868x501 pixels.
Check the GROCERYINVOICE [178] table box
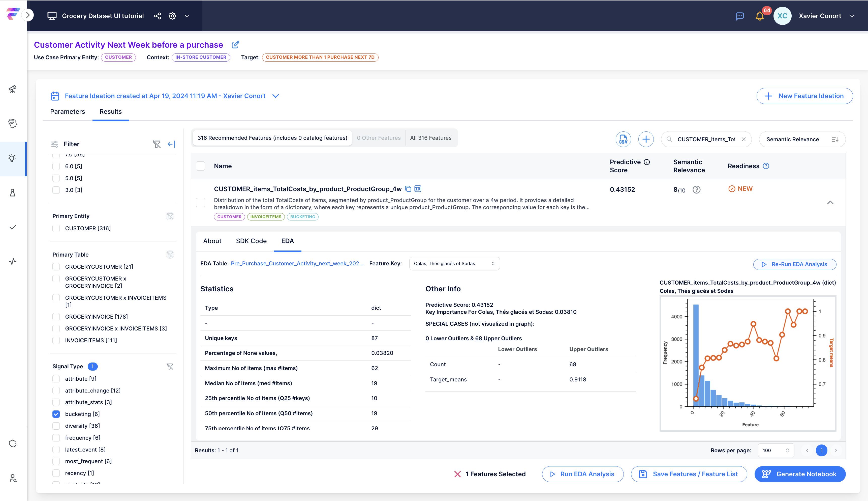pos(56,317)
